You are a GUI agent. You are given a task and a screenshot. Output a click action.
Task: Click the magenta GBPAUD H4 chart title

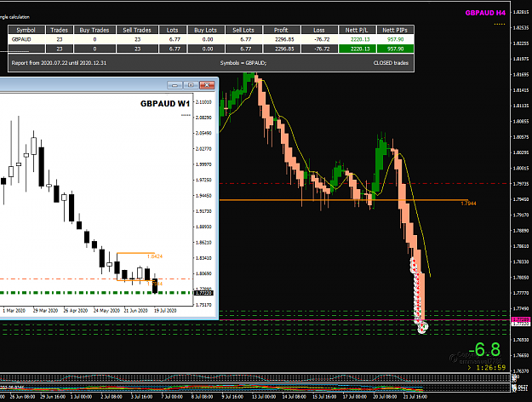(x=485, y=13)
